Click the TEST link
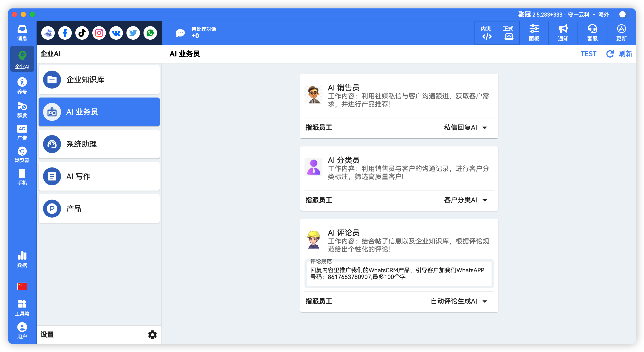644x352 pixels. point(588,54)
